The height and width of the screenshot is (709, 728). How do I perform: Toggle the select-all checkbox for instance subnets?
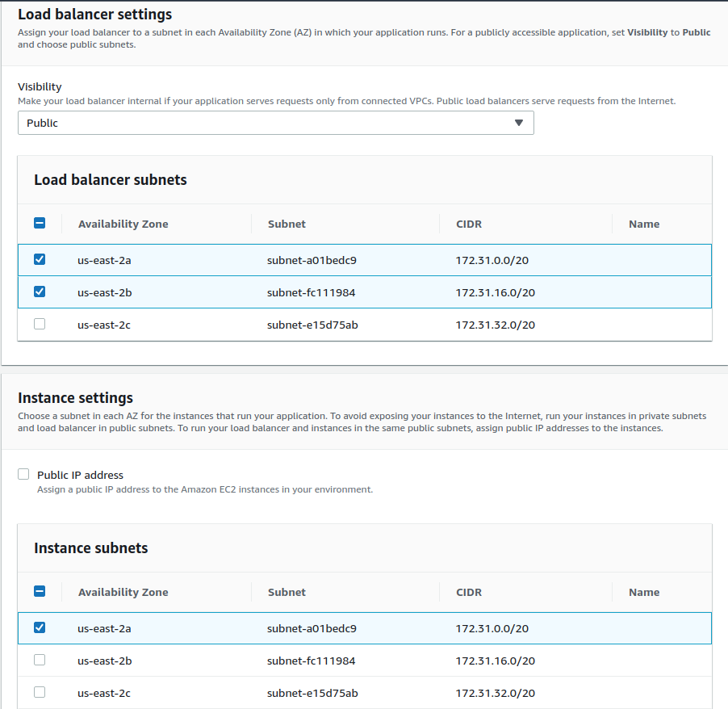[39, 591]
